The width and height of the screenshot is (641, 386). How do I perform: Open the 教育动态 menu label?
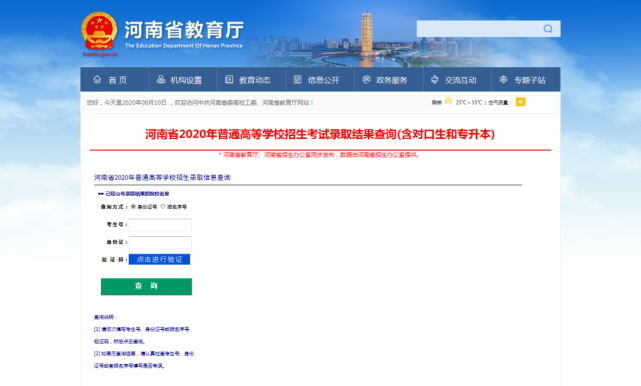255,80
